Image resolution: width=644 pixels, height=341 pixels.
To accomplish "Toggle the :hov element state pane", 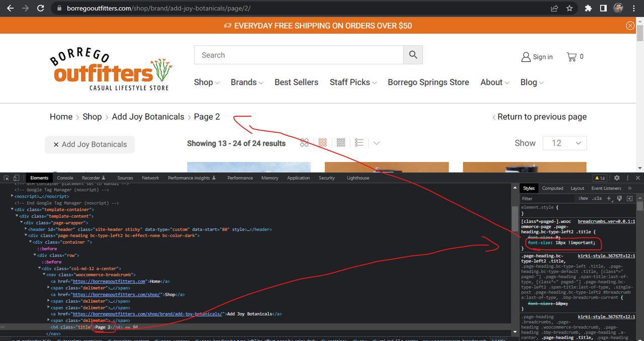I will tap(583, 198).
